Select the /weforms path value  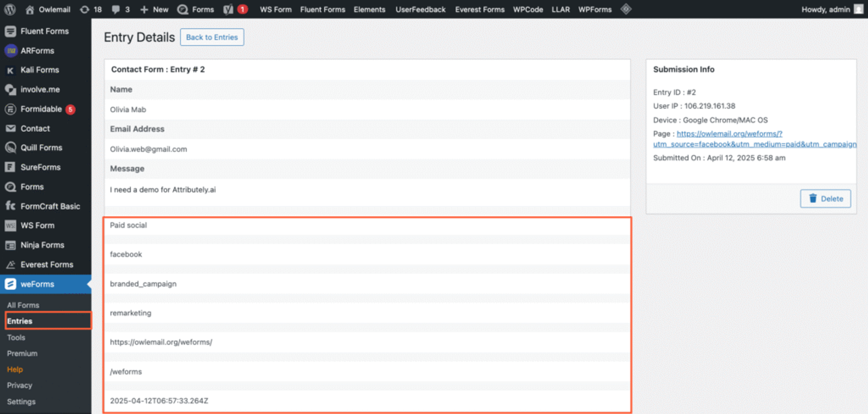126,372
